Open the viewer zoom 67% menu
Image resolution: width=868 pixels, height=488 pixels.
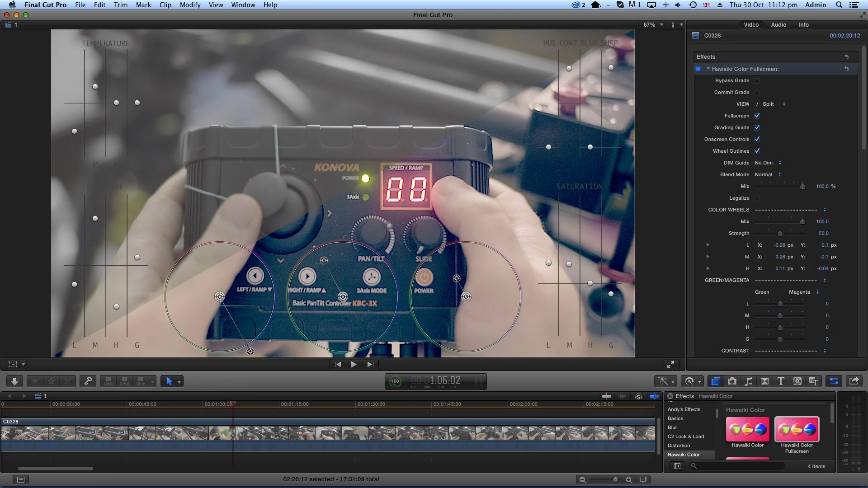(653, 25)
